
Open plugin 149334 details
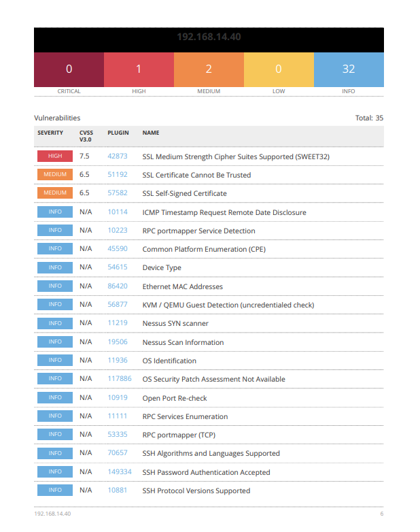click(x=119, y=472)
